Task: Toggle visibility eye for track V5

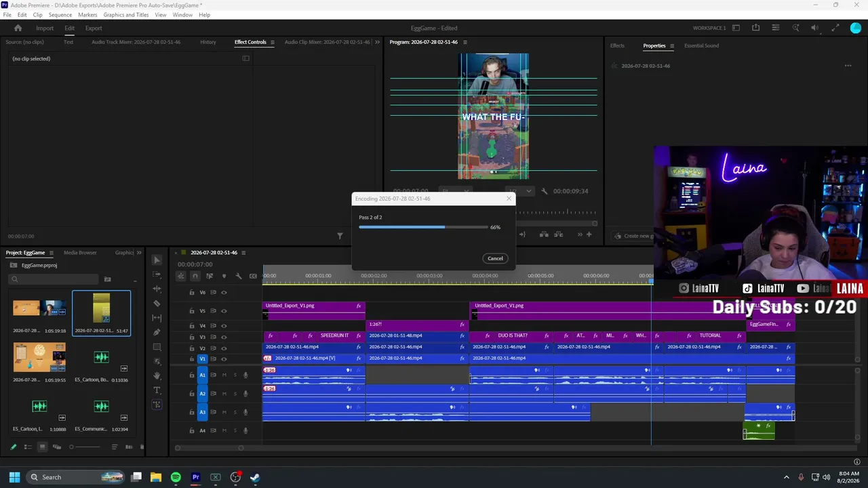Action: (x=224, y=311)
